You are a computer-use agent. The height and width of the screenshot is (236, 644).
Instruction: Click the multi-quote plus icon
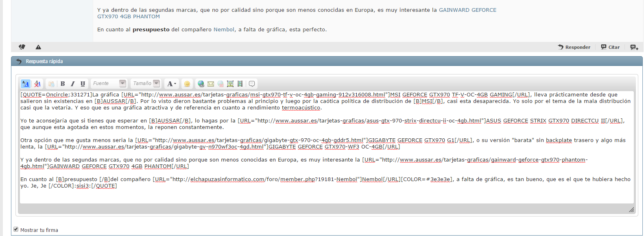[634, 47]
